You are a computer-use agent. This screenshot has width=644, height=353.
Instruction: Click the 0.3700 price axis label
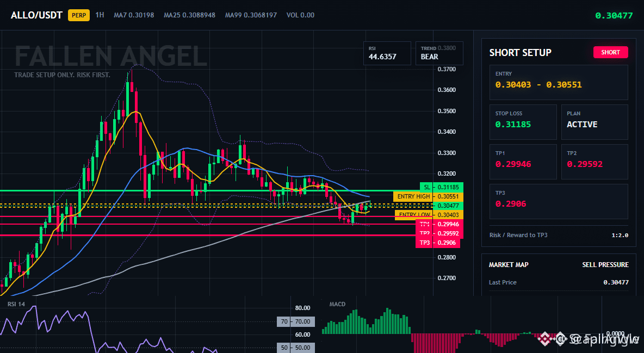[x=447, y=69]
